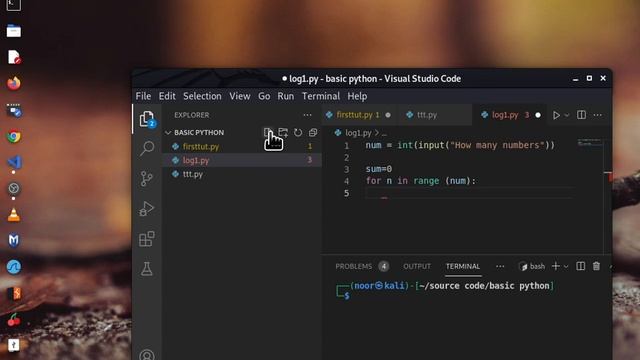Close the unsaved log1.py tab dot

pos(538,115)
